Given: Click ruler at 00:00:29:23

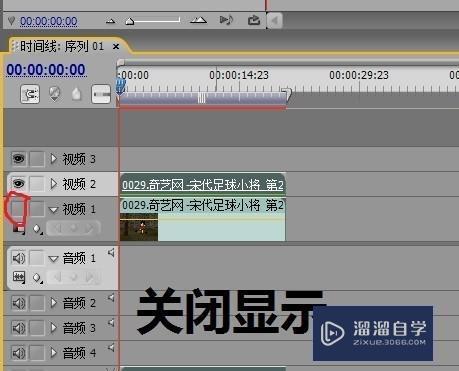Looking at the screenshot, I should point(359,75).
